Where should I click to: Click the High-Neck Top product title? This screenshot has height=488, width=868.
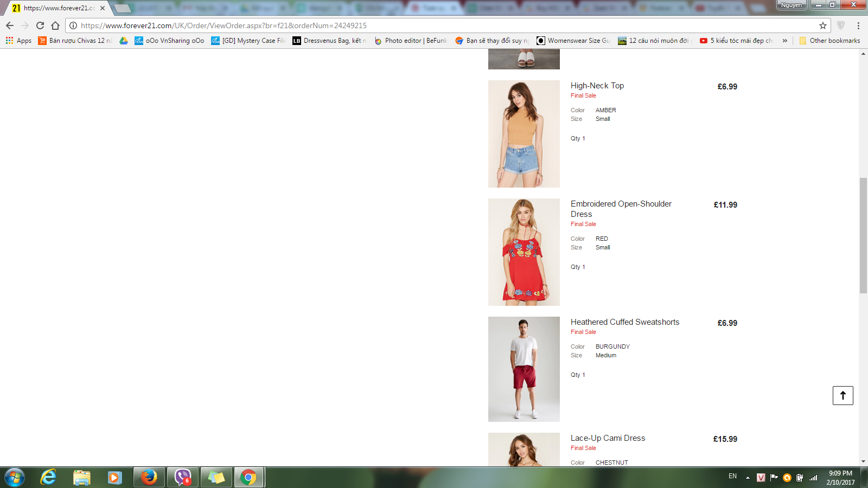click(597, 86)
